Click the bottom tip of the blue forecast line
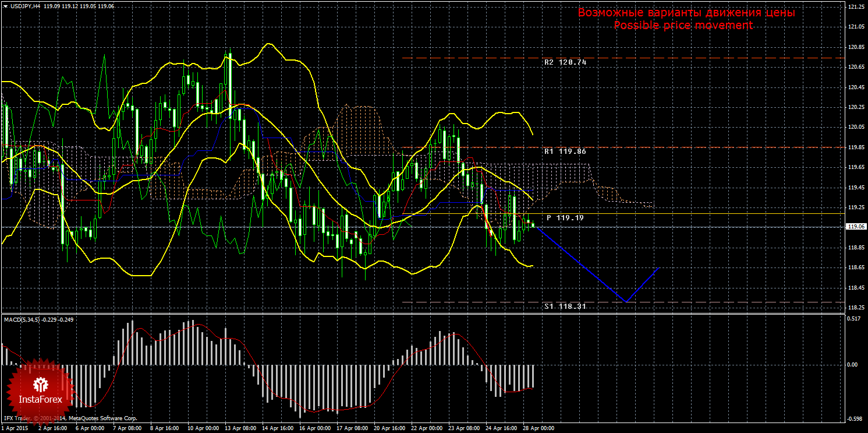Image resolution: width=868 pixels, height=433 pixels. [x=626, y=302]
